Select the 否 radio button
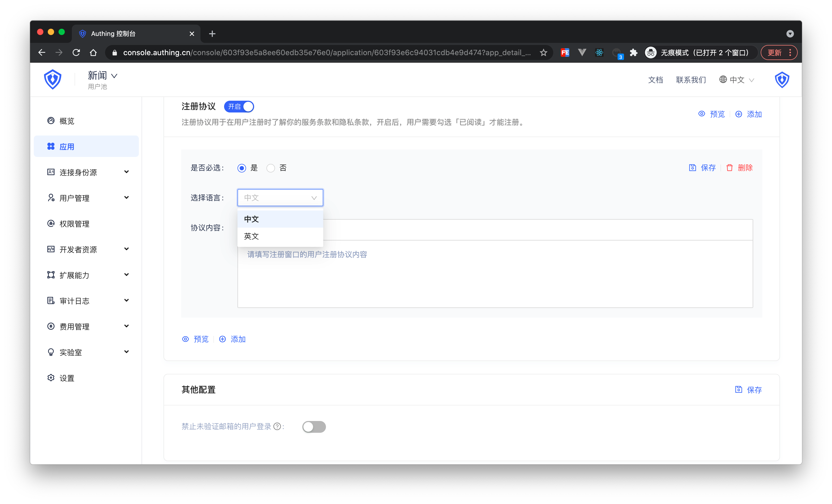The height and width of the screenshot is (504, 832). coord(271,168)
